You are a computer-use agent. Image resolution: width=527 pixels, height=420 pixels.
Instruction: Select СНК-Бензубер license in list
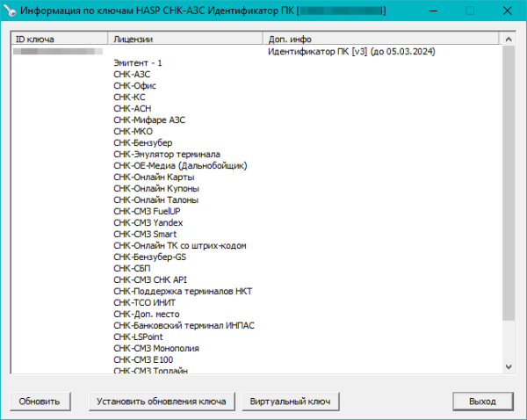point(142,143)
